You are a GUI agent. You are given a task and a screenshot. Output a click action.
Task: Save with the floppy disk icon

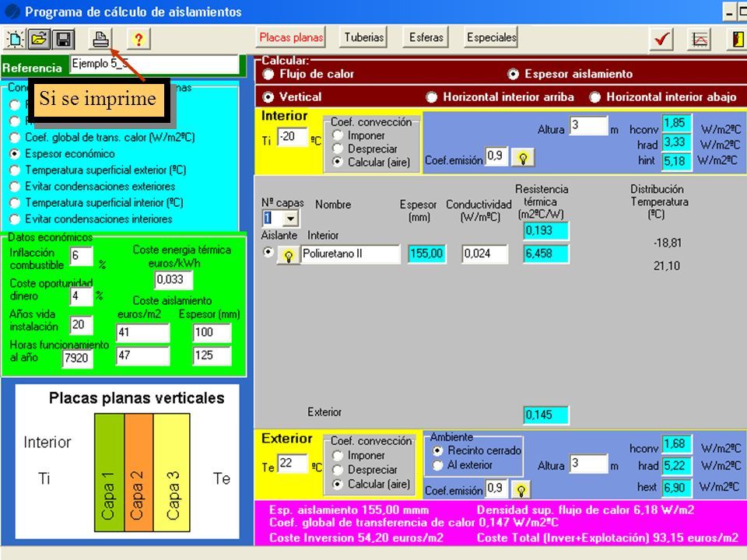click(63, 39)
